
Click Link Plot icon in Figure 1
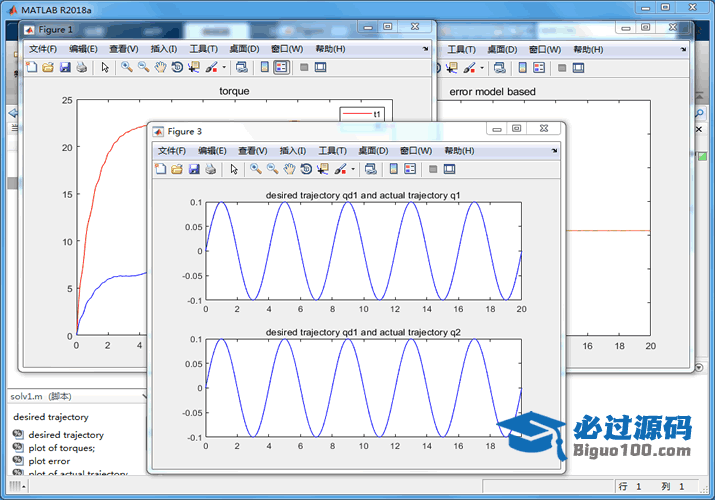pos(242,67)
